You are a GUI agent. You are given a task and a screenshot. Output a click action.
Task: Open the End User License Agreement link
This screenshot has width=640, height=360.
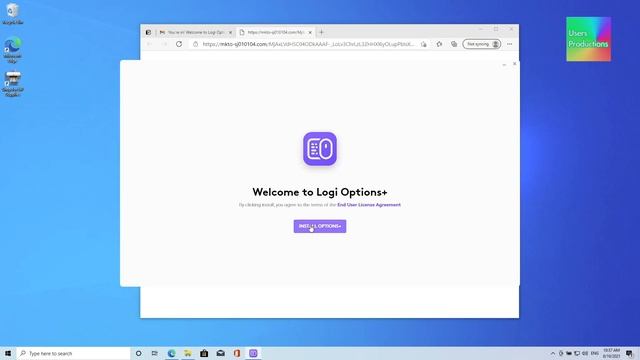(369, 205)
